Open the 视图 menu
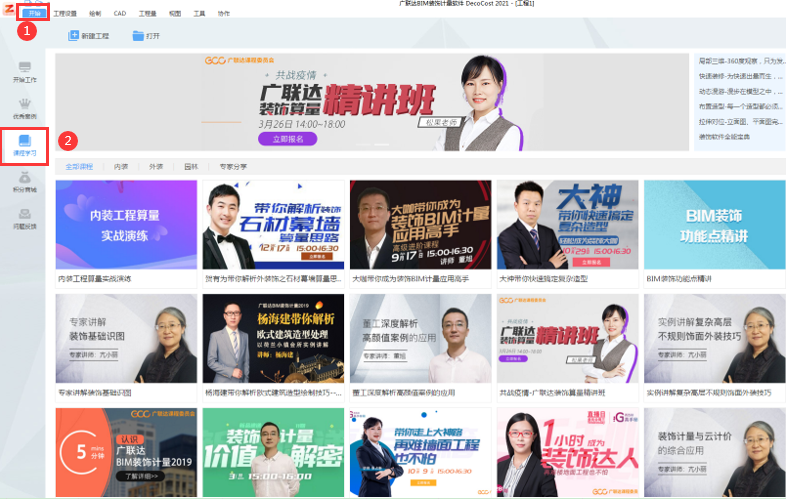Image resolution: width=786 pixels, height=499 pixels. (175, 14)
